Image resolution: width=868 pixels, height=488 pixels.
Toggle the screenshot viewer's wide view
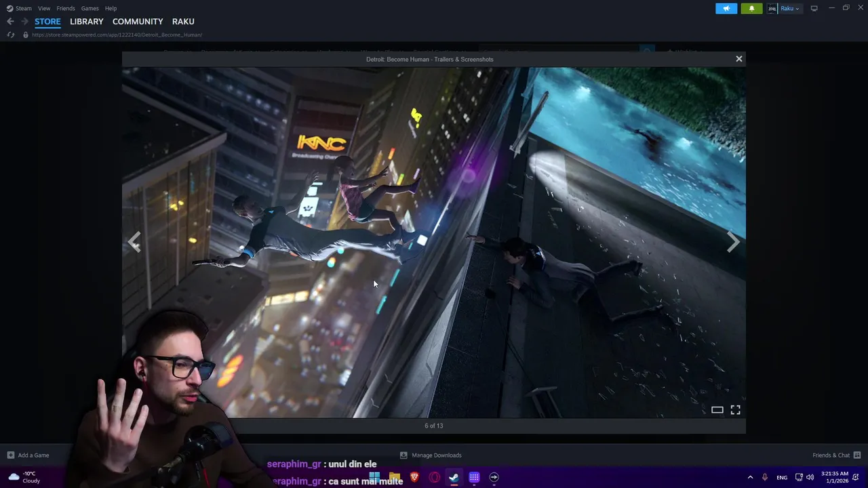tap(717, 410)
